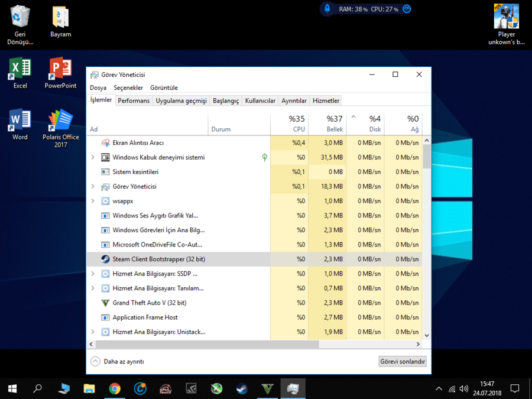Screen dimensions: 532x399
Task: Sort processes by the CPU column header
Action: coord(290,124)
